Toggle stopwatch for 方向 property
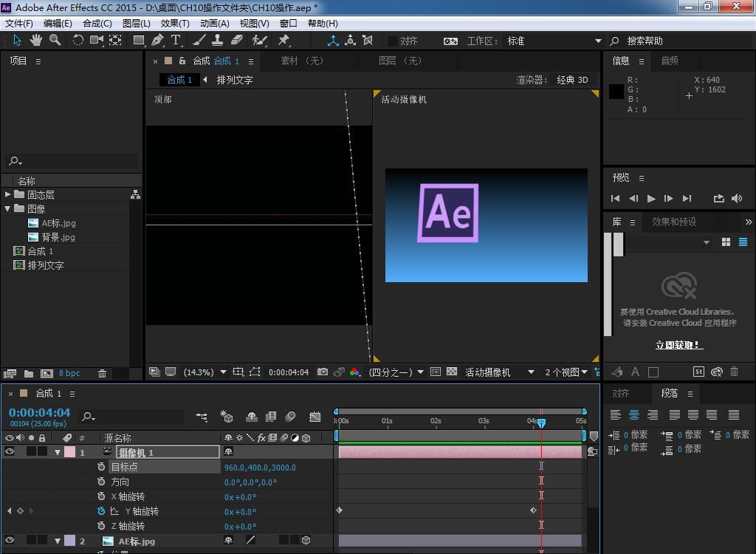Viewport: 756px width, 554px height. click(x=100, y=482)
